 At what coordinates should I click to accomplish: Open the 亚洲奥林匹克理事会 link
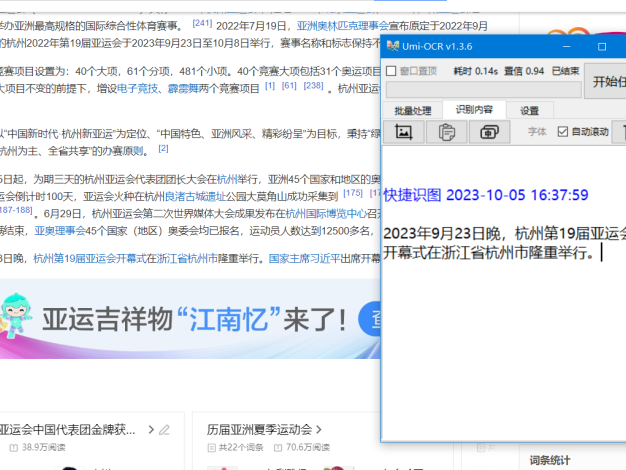pyautogui.click(x=343, y=26)
